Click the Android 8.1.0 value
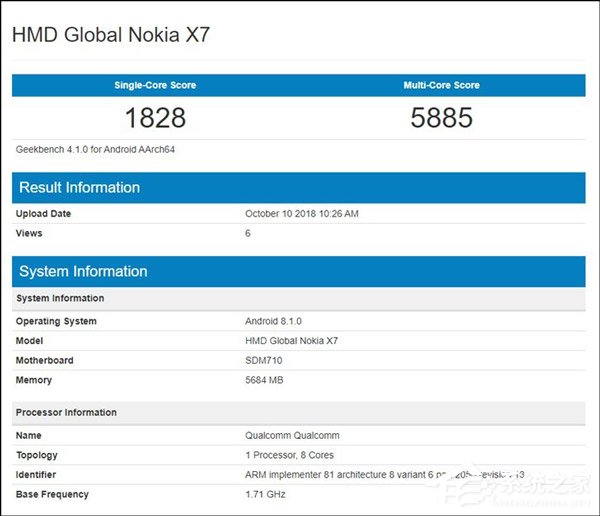600x516 pixels. pos(273,321)
